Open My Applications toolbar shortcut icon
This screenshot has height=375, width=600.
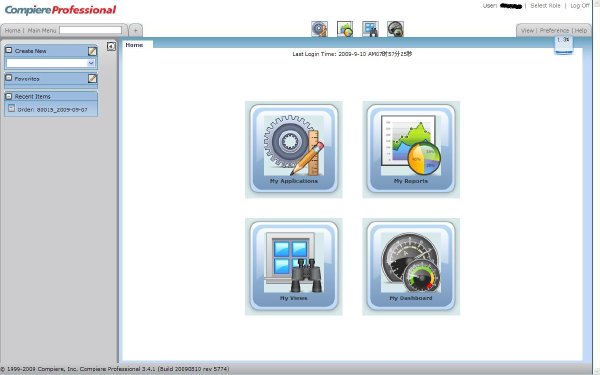click(320, 29)
